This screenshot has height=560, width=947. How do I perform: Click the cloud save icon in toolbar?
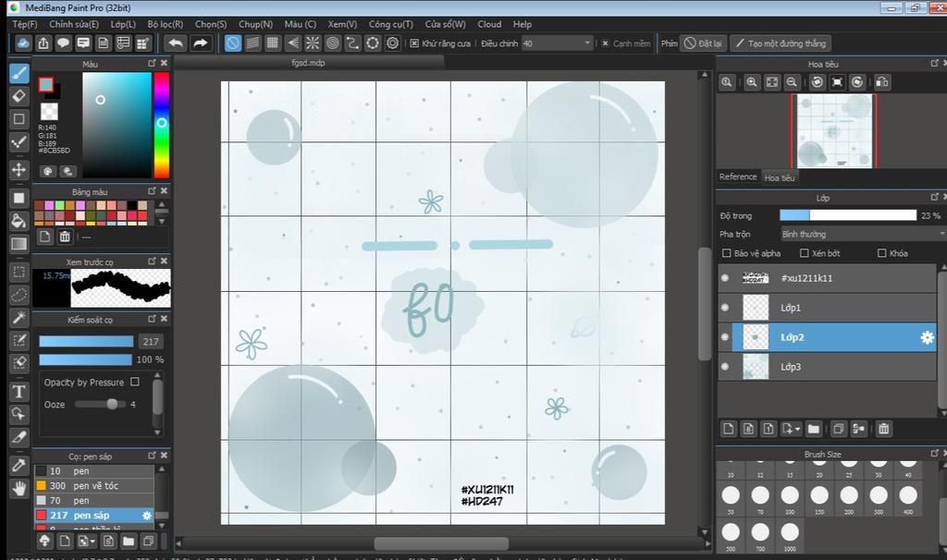[x=23, y=43]
